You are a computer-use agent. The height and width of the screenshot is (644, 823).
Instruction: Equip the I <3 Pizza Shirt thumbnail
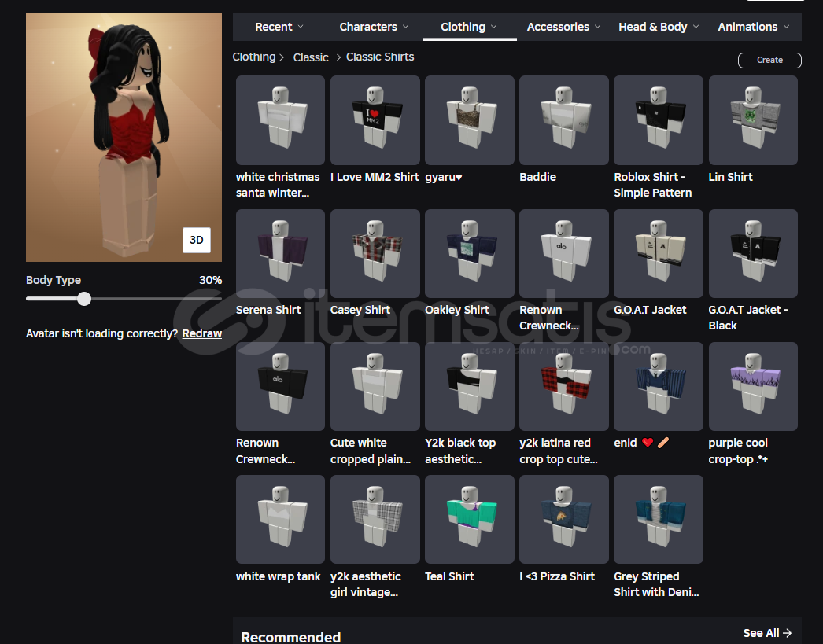point(563,520)
